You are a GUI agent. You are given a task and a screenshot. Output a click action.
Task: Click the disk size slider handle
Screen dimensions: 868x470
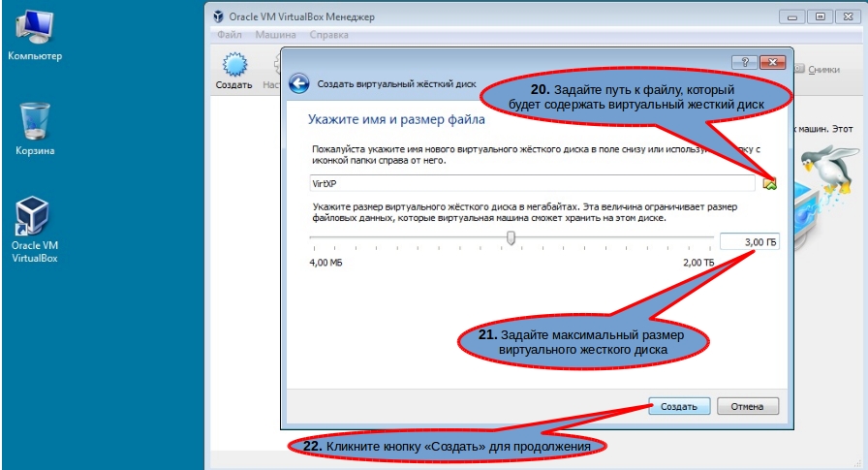pos(511,238)
